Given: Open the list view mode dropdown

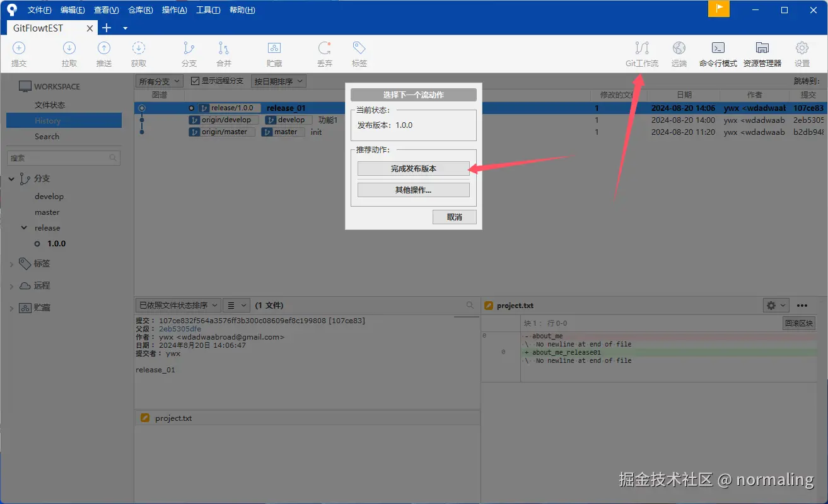Looking at the screenshot, I should (x=237, y=305).
